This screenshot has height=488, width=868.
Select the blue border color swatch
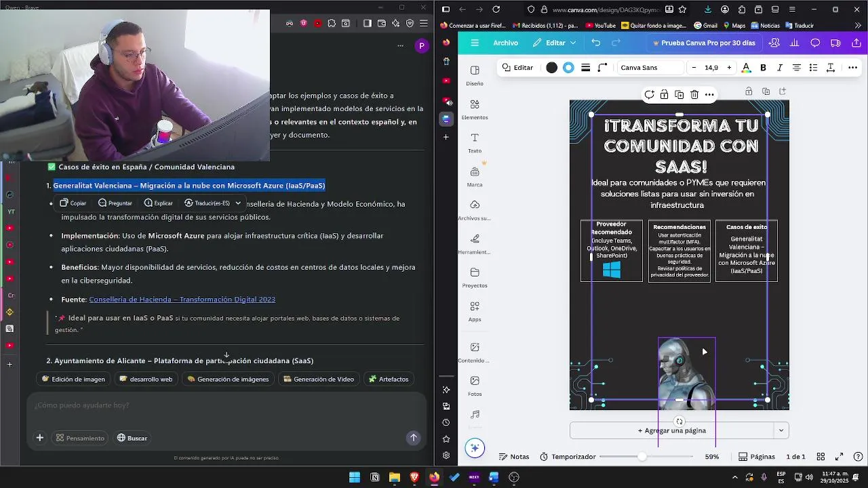(x=568, y=68)
